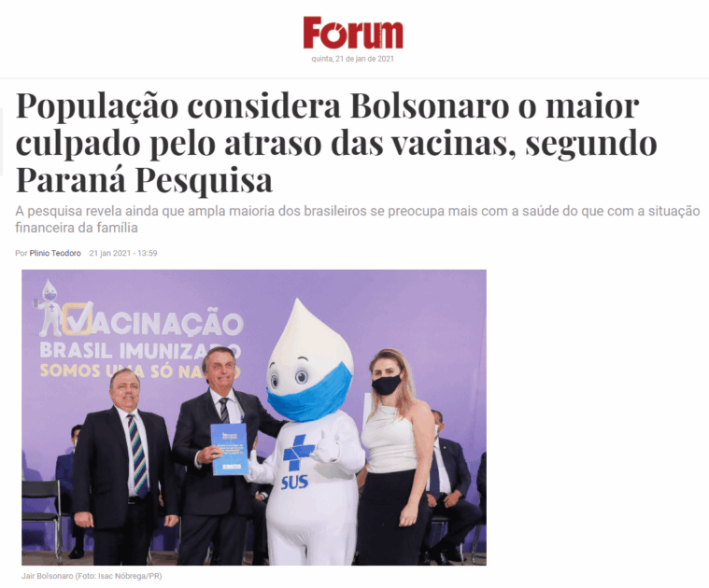Click the photo caption crediting Isac Nóbrega/PR
Viewport: 709px width, 588px height.
click(x=92, y=576)
